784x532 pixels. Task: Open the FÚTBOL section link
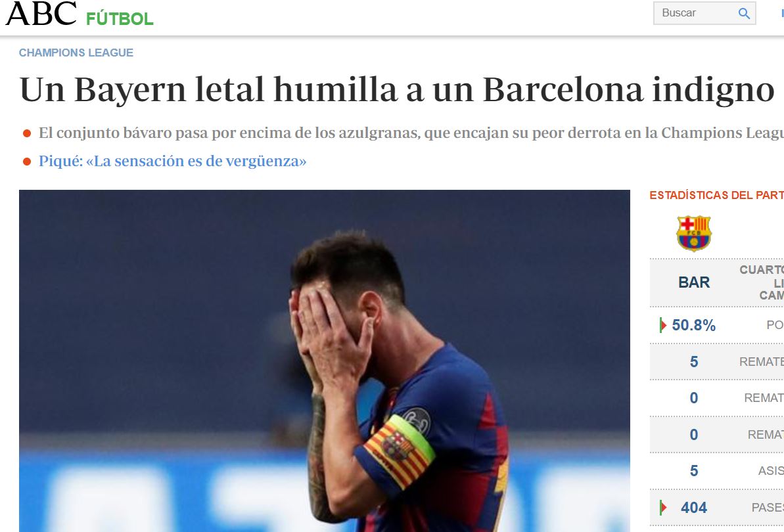coord(120,18)
